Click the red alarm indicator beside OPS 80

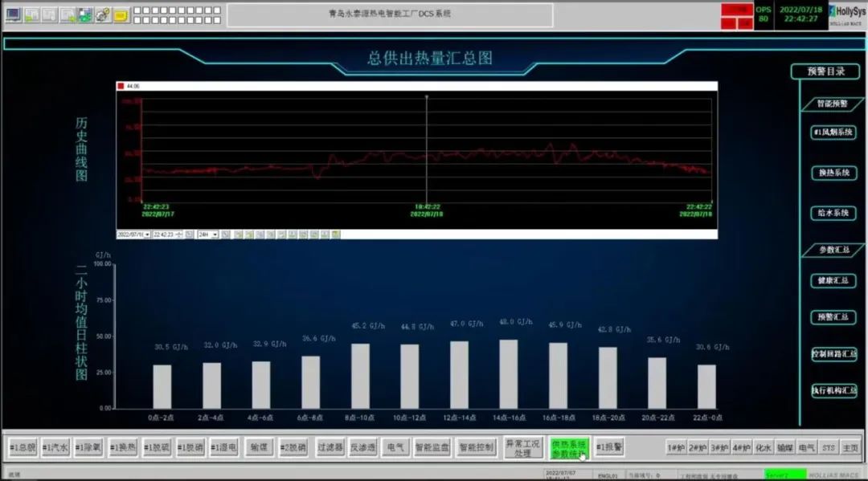point(737,10)
